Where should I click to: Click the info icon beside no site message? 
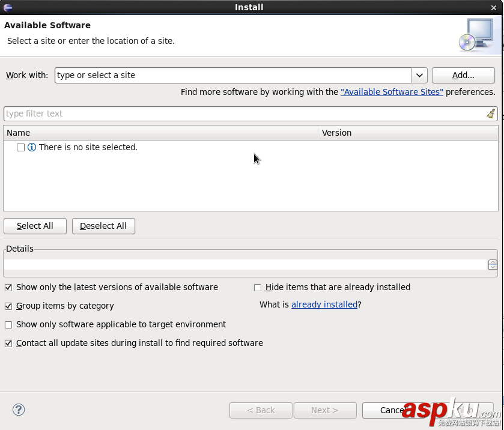coord(31,147)
